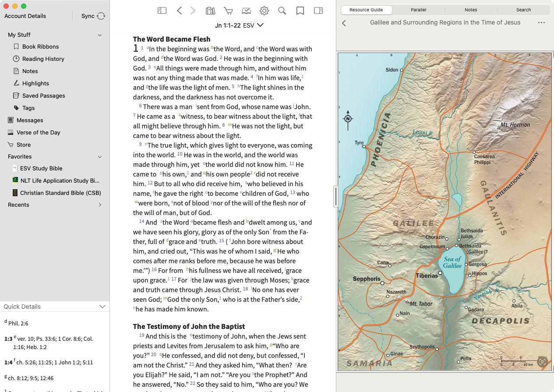The image size is (554, 392).
Task: Click cross-reference Phil. 2:6
Action: pyautogui.click(x=18, y=324)
